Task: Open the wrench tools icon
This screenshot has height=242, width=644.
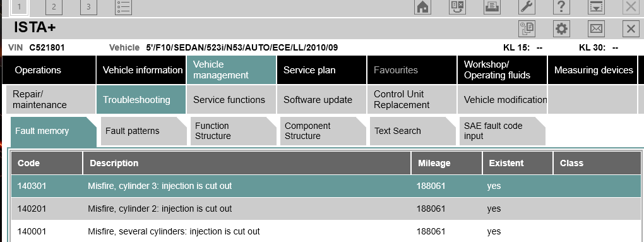Action: [527, 6]
